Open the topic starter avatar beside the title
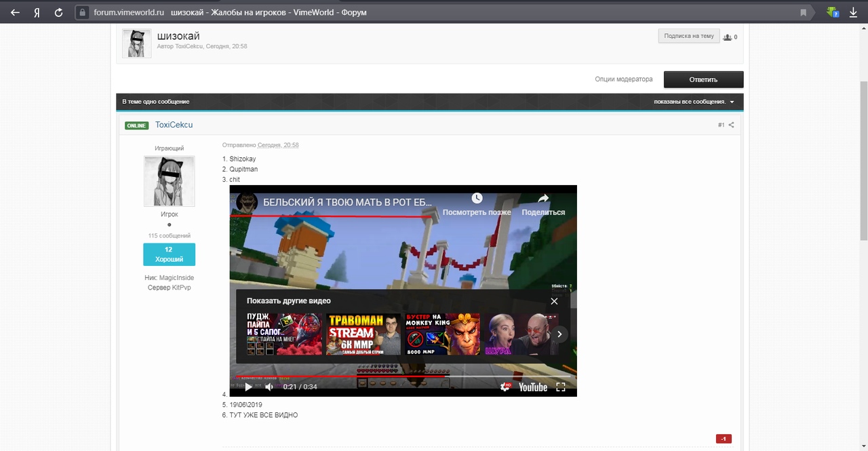Screen dimensions: 868x451 (x=137, y=43)
